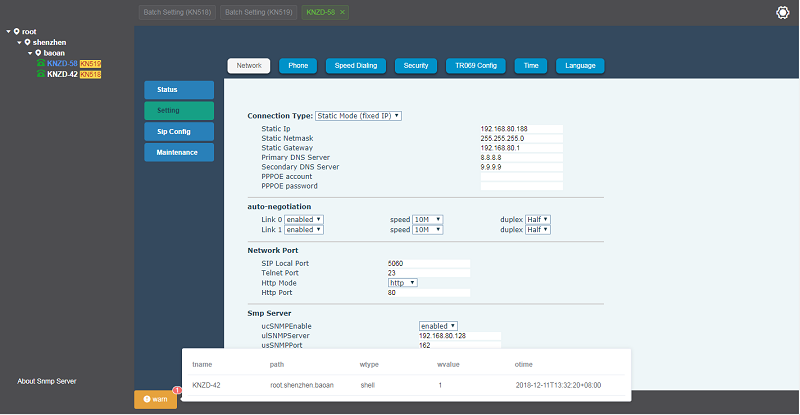Screen dimensions: 800x415
Task: Open the About Snmp Server link
Action: [x=47, y=381]
